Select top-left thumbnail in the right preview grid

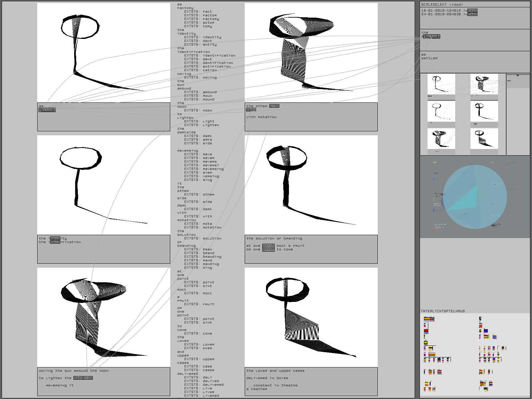(x=441, y=85)
